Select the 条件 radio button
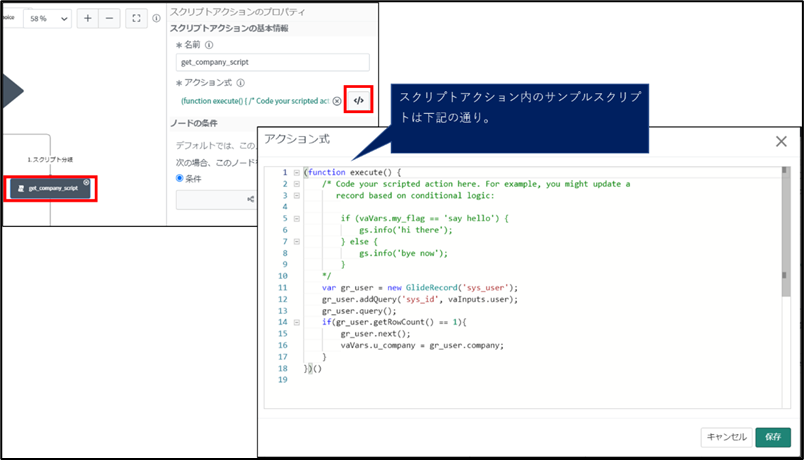The height and width of the screenshot is (460, 804). tap(179, 178)
